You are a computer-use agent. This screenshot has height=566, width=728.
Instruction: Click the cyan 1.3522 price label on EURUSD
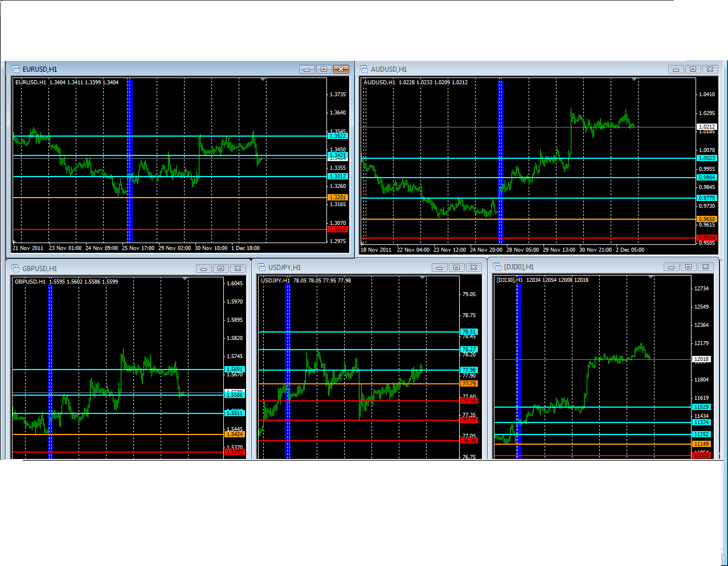[337, 136]
